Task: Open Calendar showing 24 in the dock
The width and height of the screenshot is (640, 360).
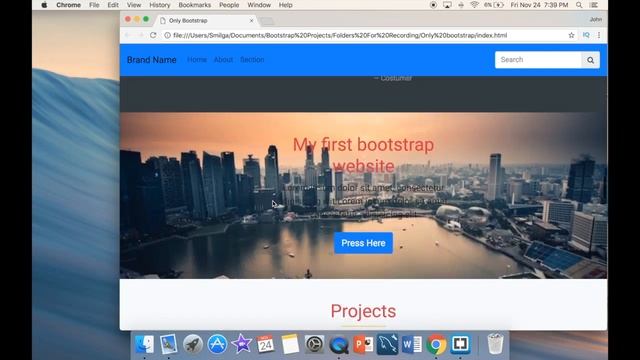Action: tap(266, 344)
